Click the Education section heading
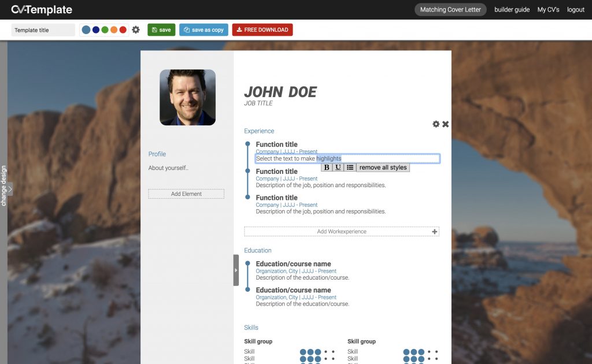 [257, 250]
